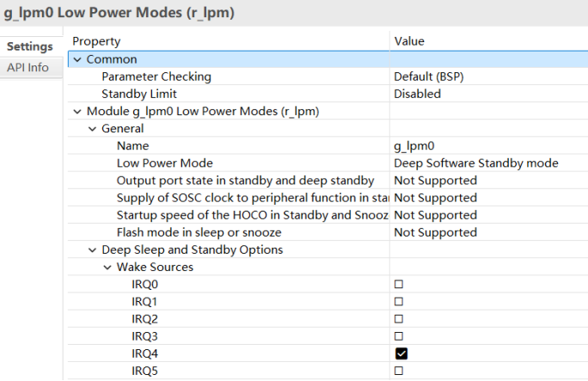The width and height of the screenshot is (588, 381).
Task: Collapse the Wake Sources chevron
Action: 107,267
